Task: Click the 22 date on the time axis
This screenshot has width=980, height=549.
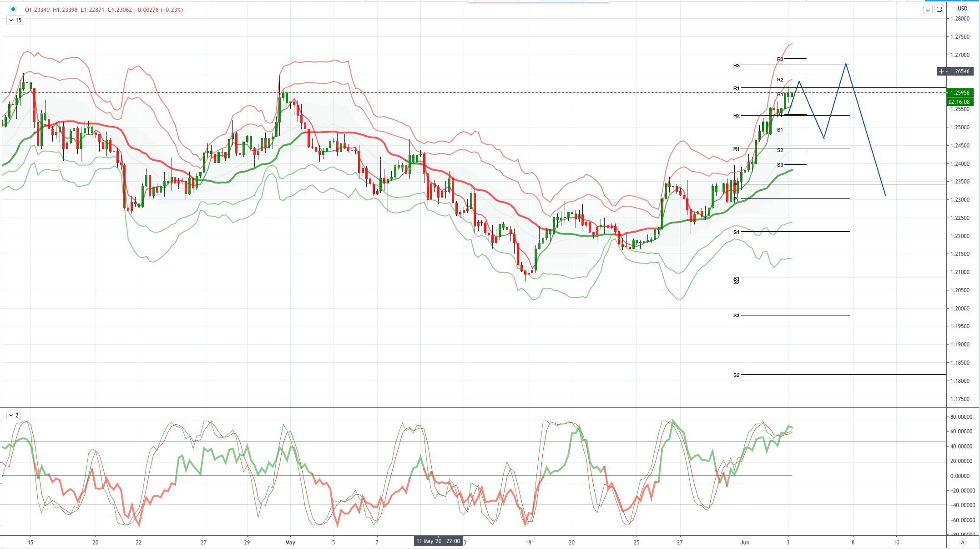Action: pos(139,542)
